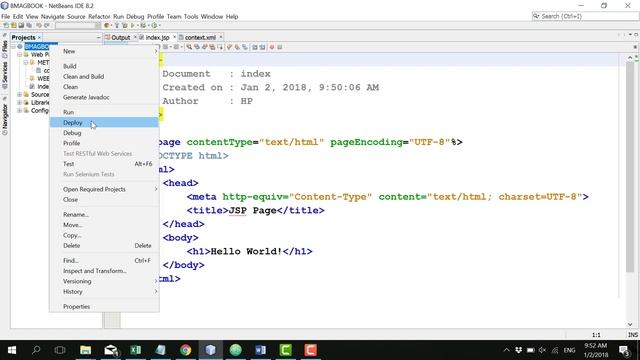Click the Search (Ctrl+I) input field

(x=585, y=16)
